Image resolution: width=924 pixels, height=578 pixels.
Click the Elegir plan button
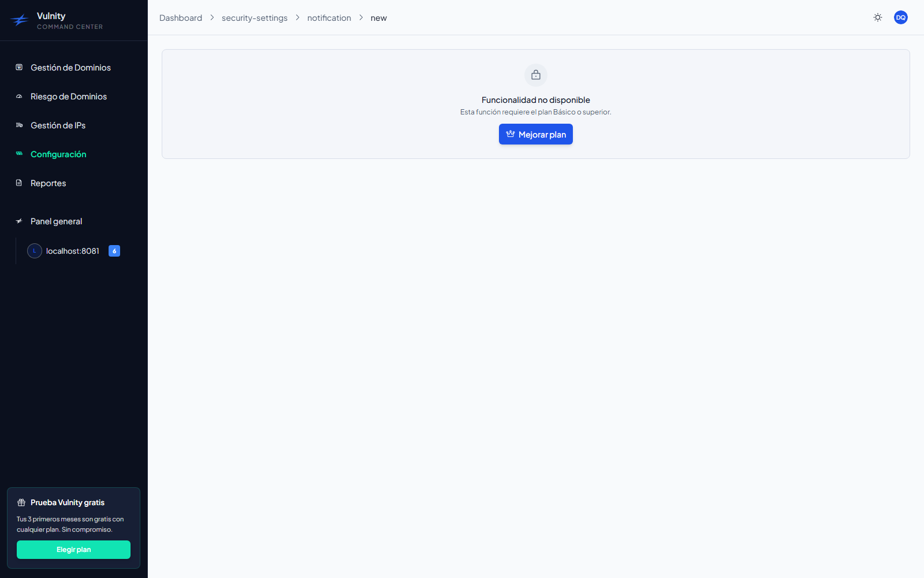(73, 550)
